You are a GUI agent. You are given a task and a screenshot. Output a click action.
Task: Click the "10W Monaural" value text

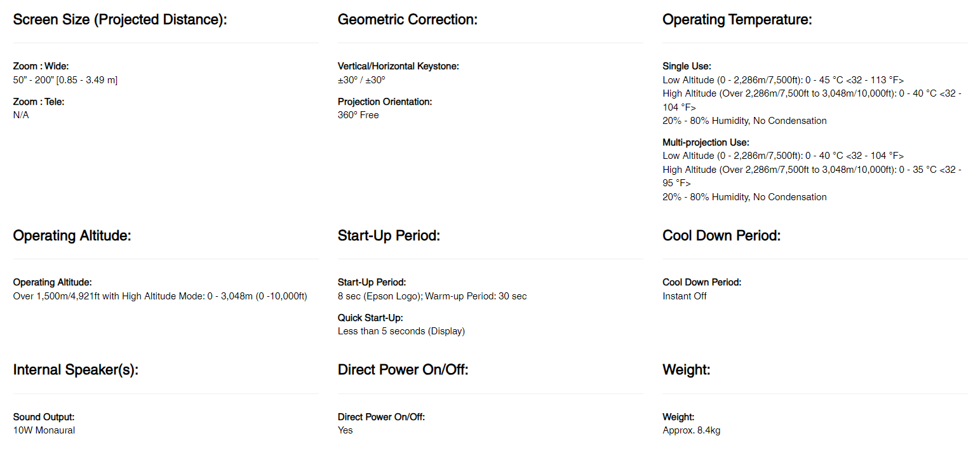[x=44, y=430]
